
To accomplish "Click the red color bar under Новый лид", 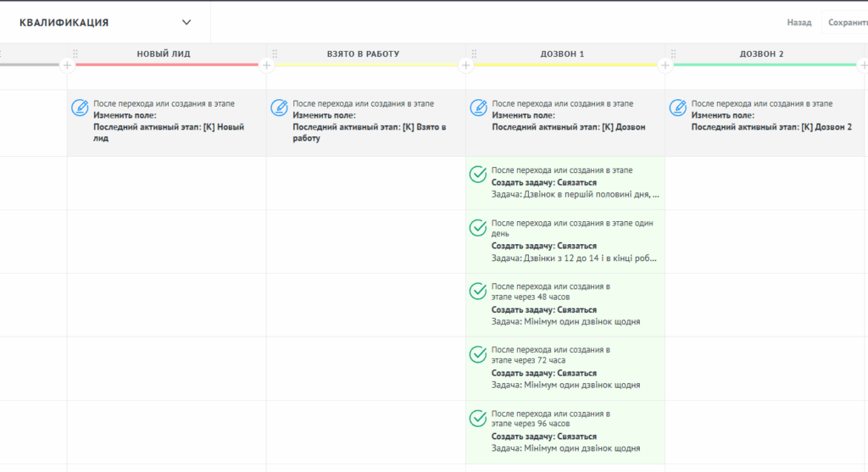I will click(166, 64).
